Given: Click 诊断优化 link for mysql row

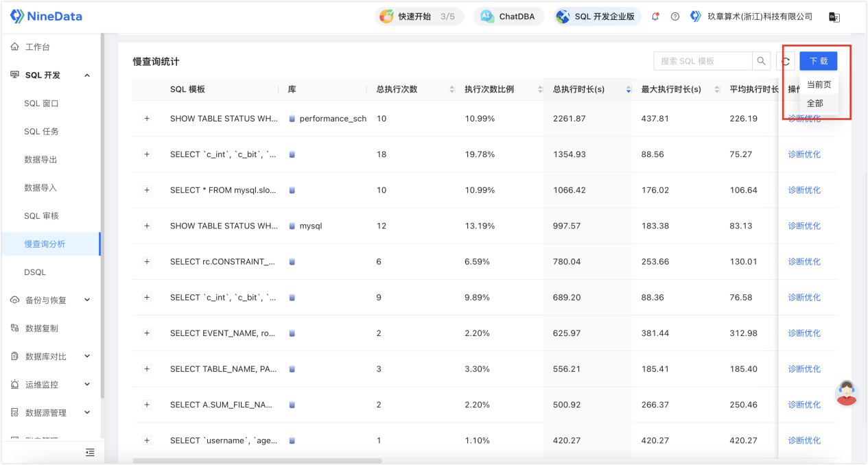Looking at the screenshot, I should tap(804, 226).
